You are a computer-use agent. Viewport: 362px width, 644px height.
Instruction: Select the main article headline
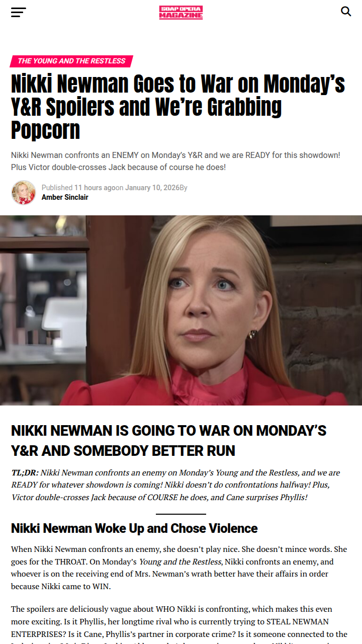tap(178, 107)
